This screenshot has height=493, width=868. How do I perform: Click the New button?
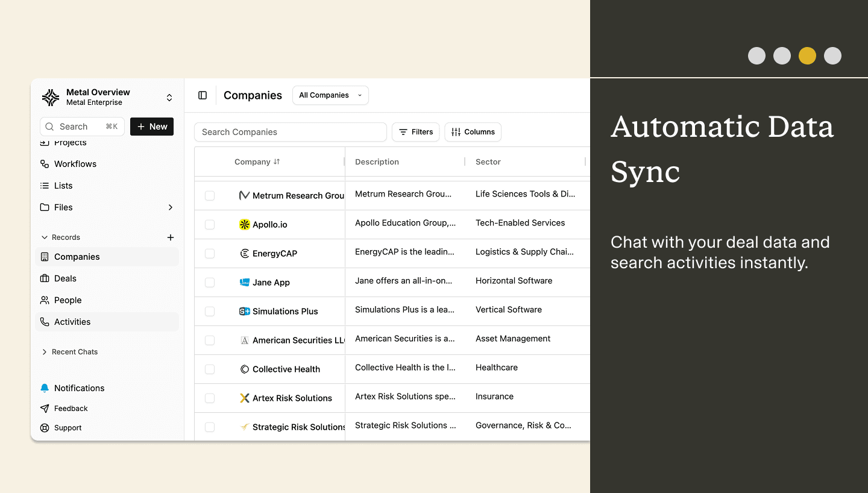[x=152, y=127]
